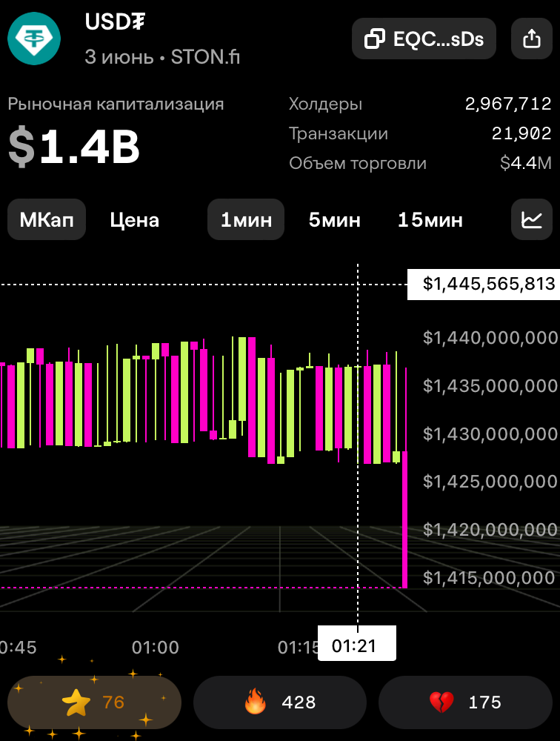Click the $1.4B market cap value

[x=74, y=147]
